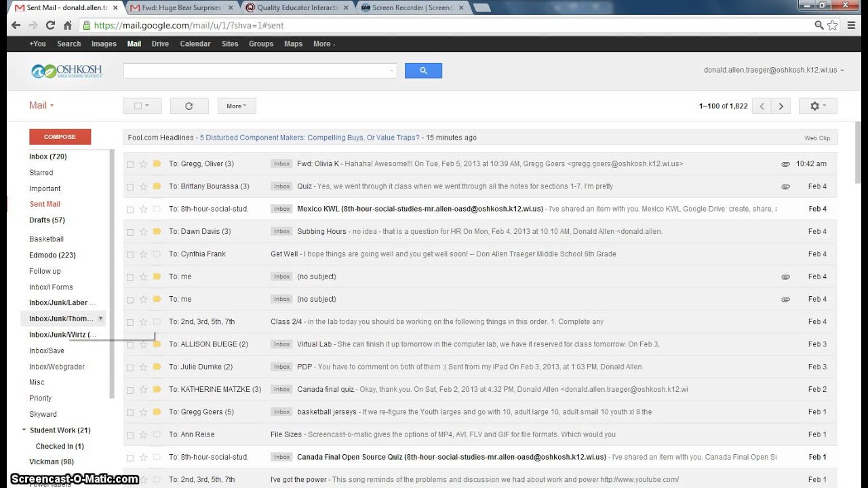The width and height of the screenshot is (868, 488).
Task: Bookmark this page with star
Action: coord(833,25)
